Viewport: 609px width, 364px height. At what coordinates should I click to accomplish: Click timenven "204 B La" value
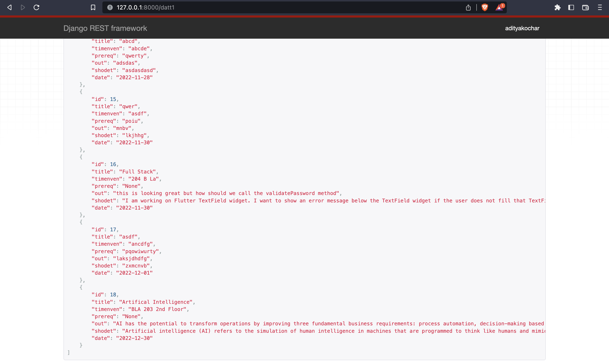(x=144, y=179)
